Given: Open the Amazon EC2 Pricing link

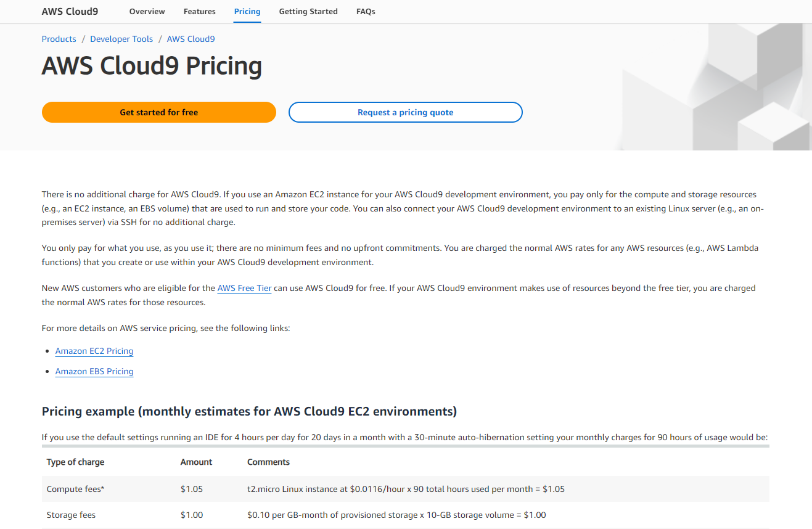Looking at the screenshot, I should (94, 351).
